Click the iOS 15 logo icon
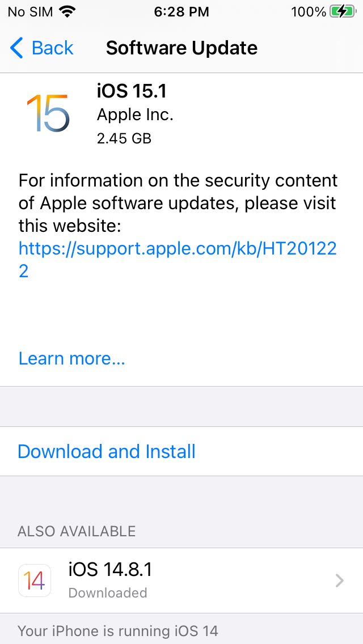 pyautogui.click(x=48, y=113)
